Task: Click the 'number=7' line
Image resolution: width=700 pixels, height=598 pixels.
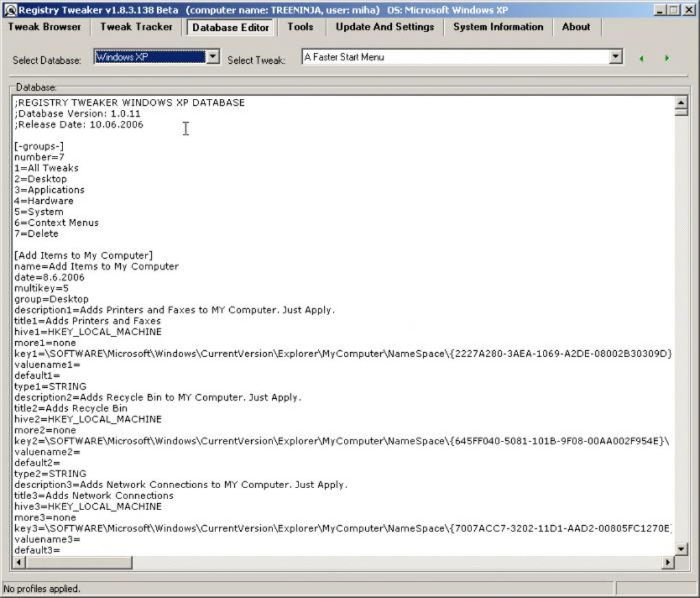Action: 39,157
